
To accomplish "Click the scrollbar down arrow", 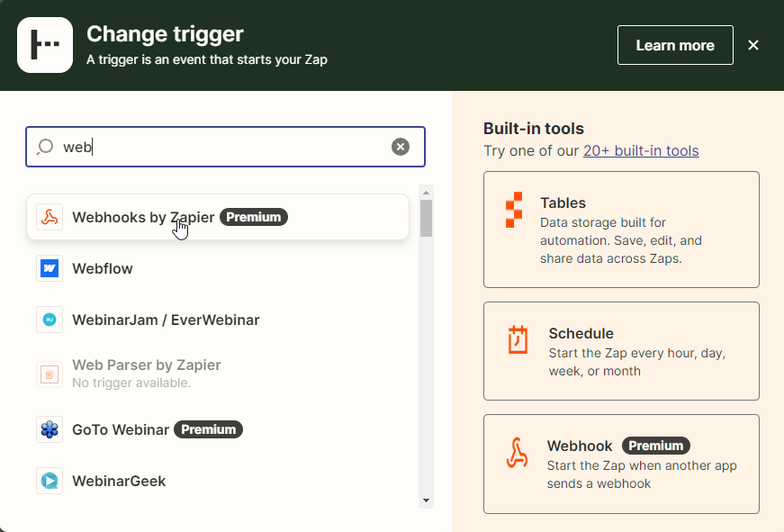I will point(426,500).
